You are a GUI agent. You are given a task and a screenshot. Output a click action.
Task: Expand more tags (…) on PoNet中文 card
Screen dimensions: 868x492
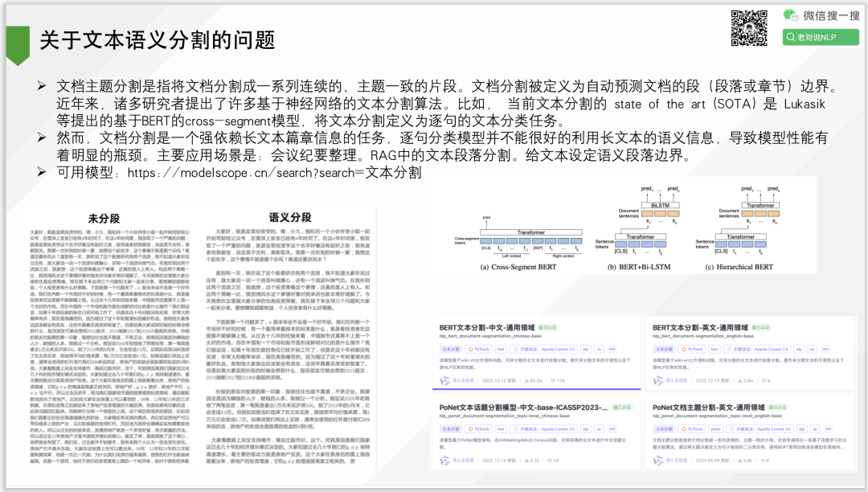[x=612, y=429]
